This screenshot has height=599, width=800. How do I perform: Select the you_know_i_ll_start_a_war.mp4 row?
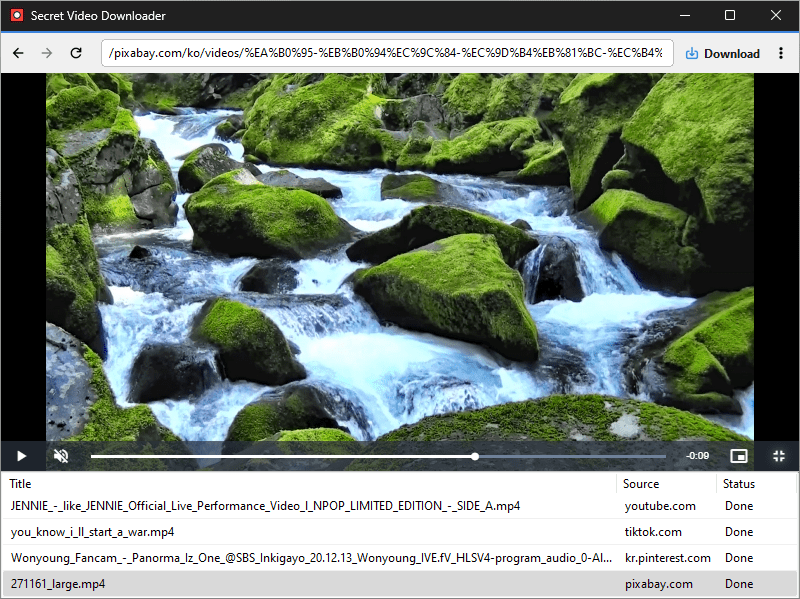point(399,532)
